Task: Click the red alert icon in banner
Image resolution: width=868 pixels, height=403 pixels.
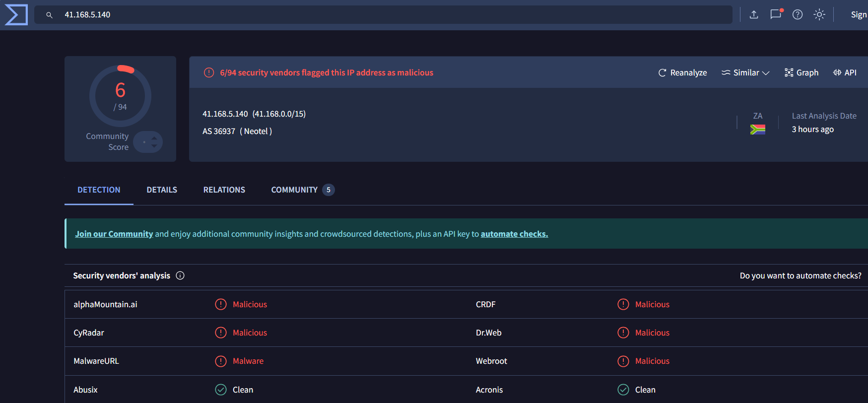Action: (209, 72)
